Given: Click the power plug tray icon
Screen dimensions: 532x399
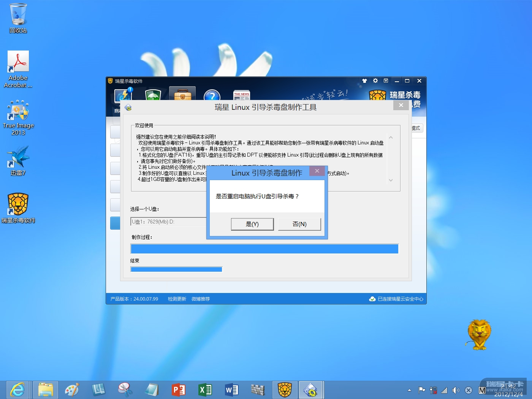Looking at the screenshot, I should click(433, 390).
